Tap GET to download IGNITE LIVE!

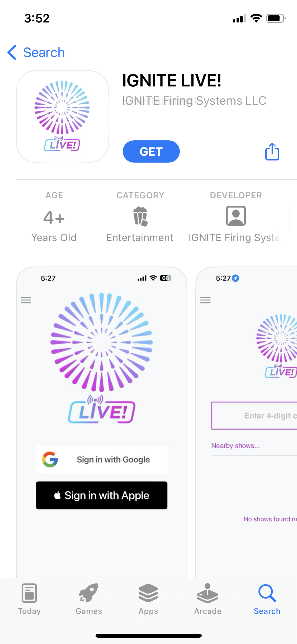pos(151,151)
